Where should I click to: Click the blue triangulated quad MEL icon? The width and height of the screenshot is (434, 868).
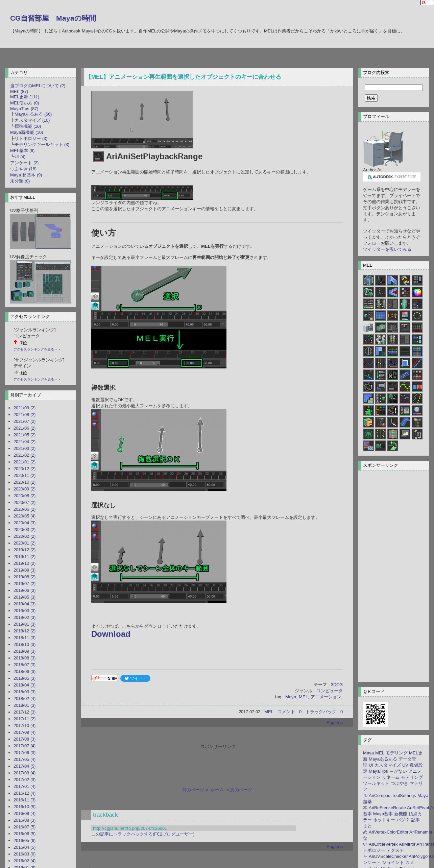[405, 375]
